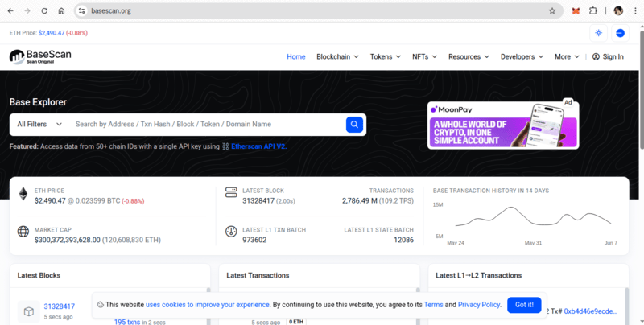
Task: View site information icon in address bar
Action: coord(82,11)
